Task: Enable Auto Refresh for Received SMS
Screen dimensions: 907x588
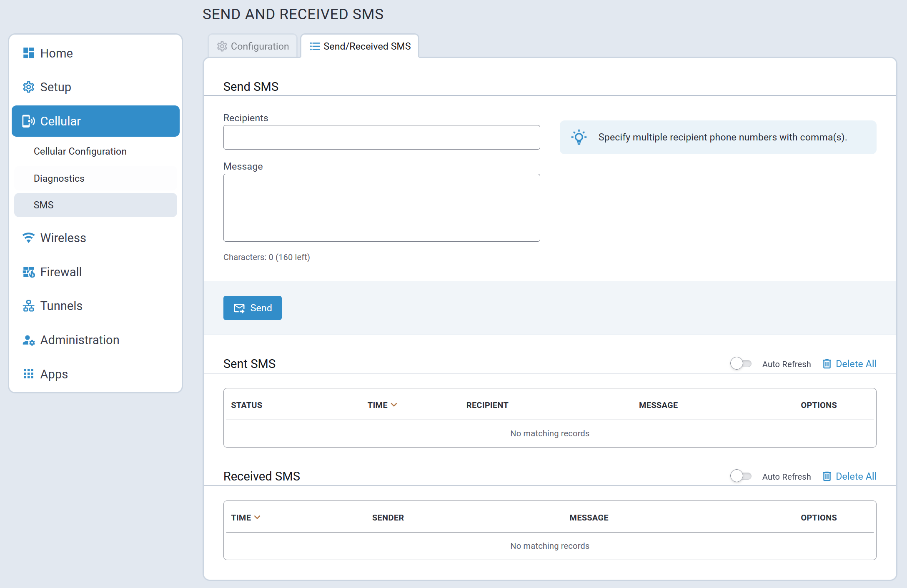Action: click(x=741, y=476)
